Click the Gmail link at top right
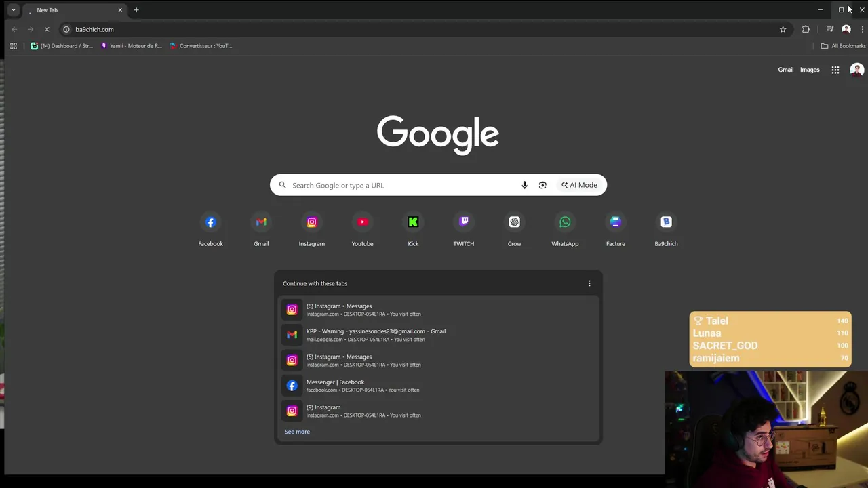 (x=785, y=70)
